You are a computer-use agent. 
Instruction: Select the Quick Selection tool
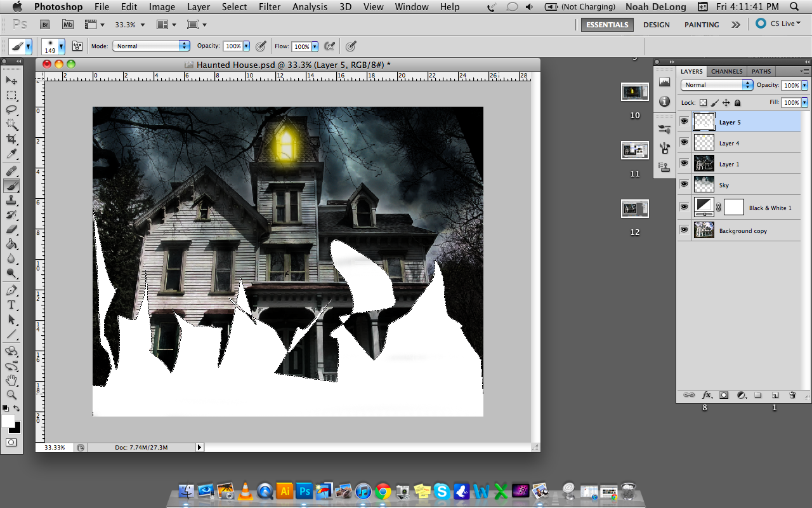tap(11, 124)
